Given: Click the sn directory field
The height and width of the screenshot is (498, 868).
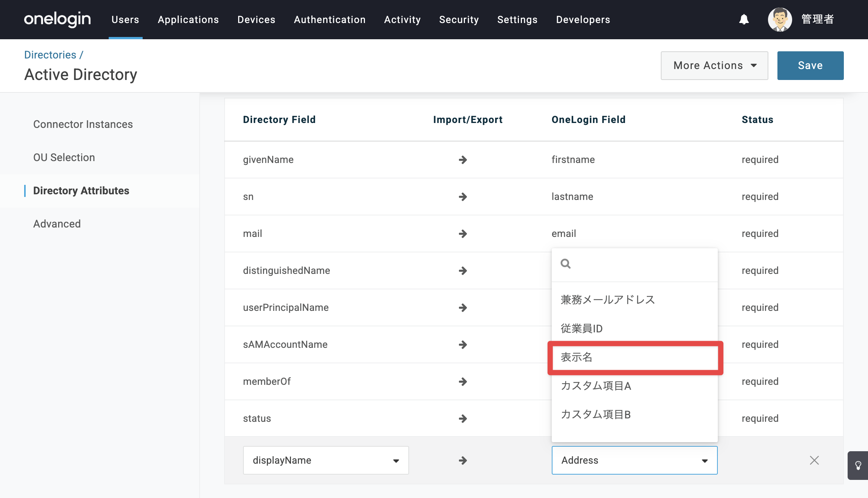Looking at the screenshot, I should (248, 197).
